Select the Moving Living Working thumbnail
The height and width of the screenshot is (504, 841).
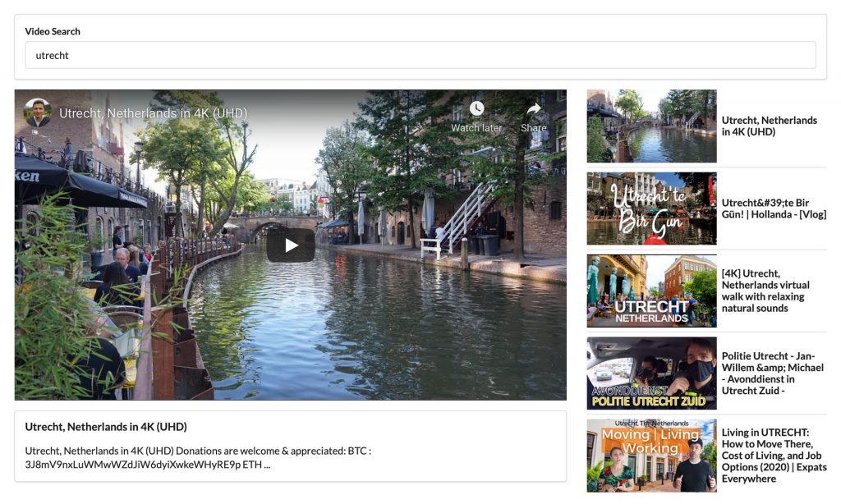(x=651, y=455)
